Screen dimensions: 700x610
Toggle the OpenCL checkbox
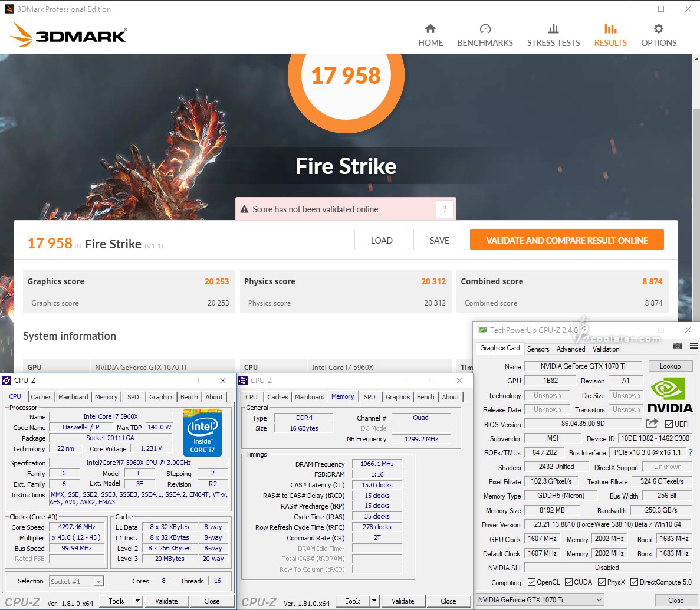531,582
